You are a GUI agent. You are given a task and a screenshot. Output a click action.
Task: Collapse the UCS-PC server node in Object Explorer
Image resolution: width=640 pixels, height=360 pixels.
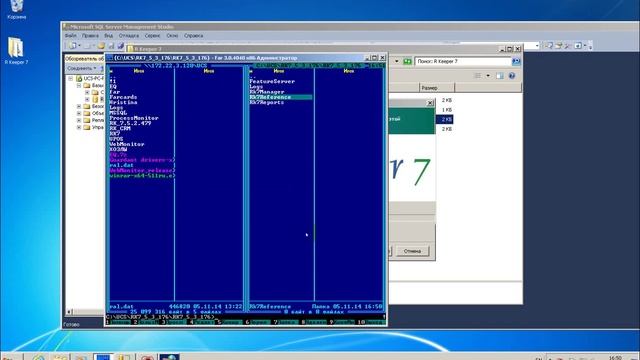pos(71,78)
